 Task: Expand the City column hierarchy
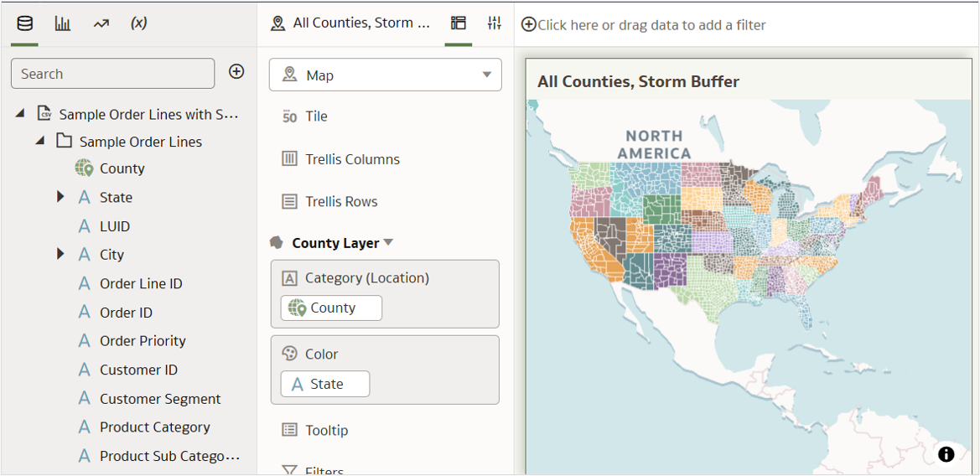[60, 254]
